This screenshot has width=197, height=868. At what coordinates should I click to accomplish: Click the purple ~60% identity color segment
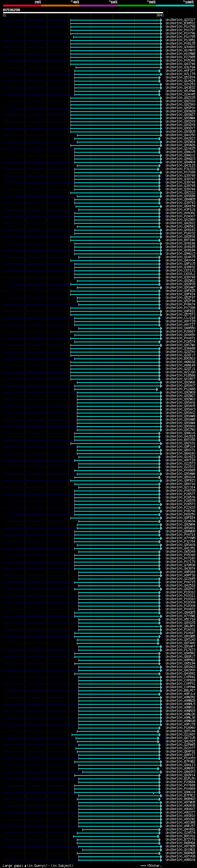click(x=98, y=6)
